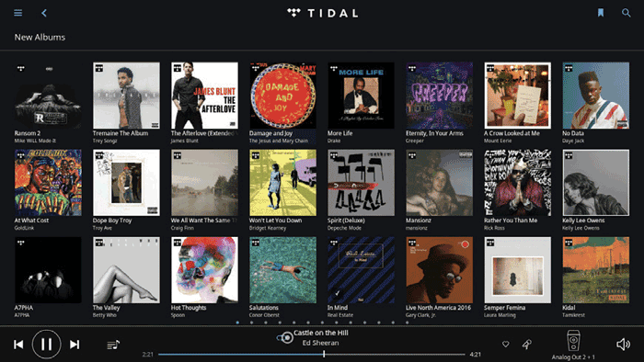Open the Spirit (Deluxe) cover

click(361, 183)
